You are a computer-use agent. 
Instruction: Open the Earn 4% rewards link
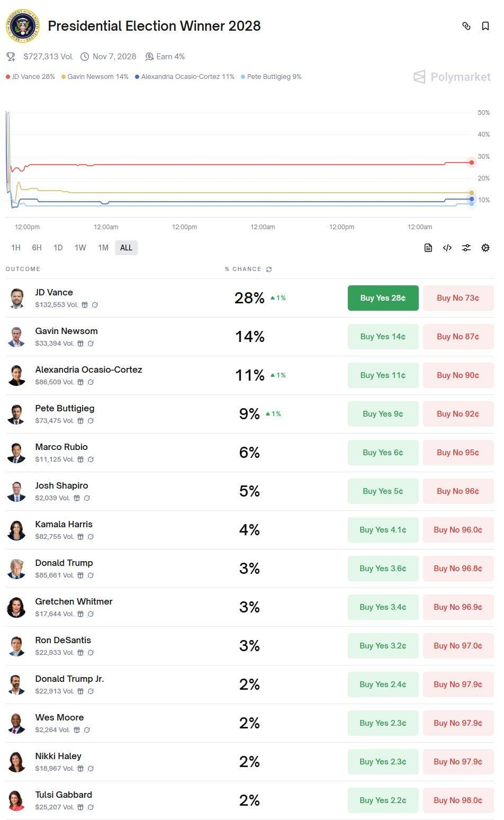tap(165, 57)
